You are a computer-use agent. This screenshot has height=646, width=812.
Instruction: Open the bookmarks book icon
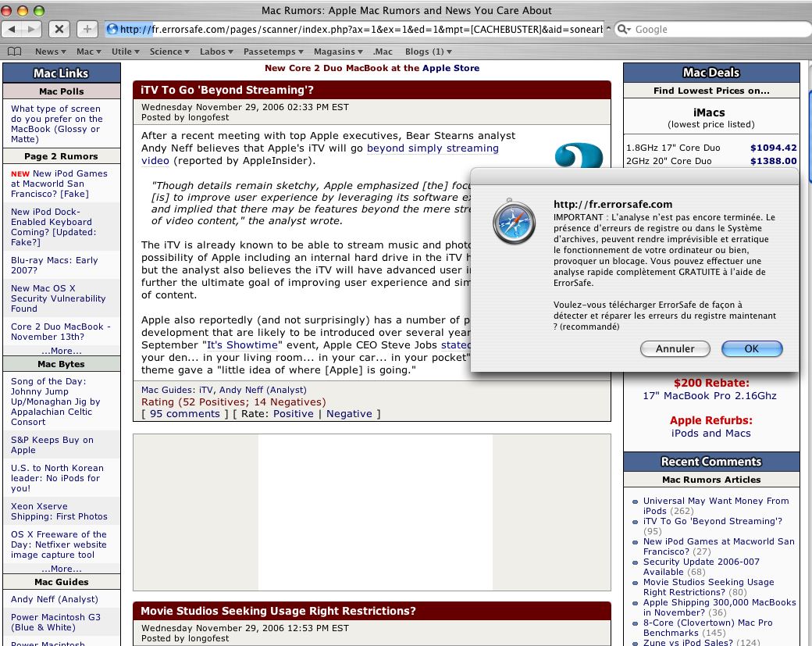(15, 52)
